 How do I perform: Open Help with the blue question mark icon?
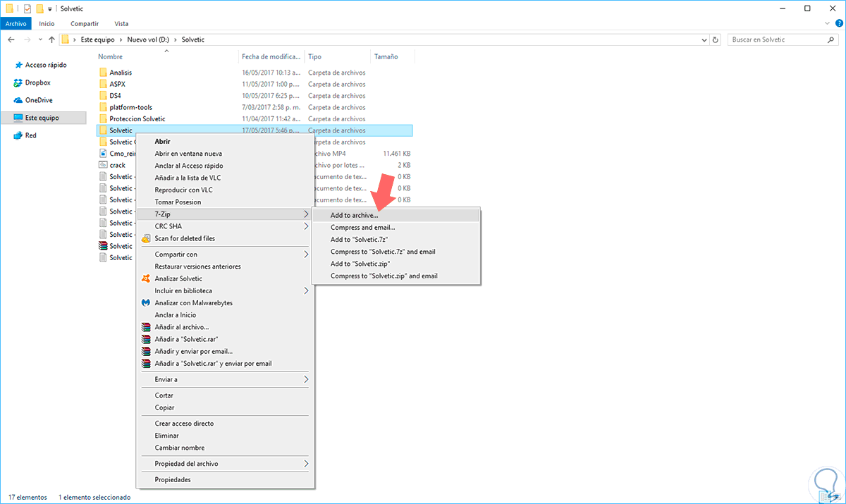point(839,23)
